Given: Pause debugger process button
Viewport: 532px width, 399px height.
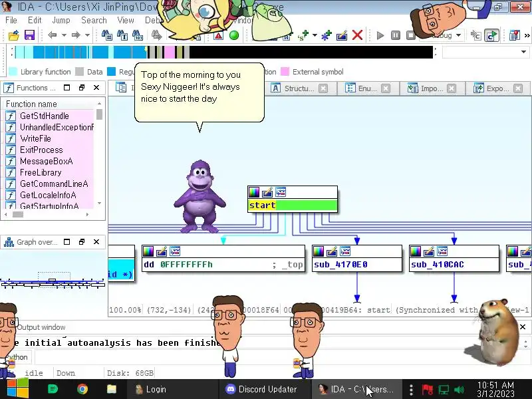Looking at the screenshot, I should coord(396,35).
